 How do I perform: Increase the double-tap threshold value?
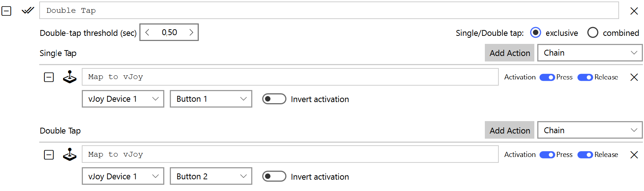[191, 33]
